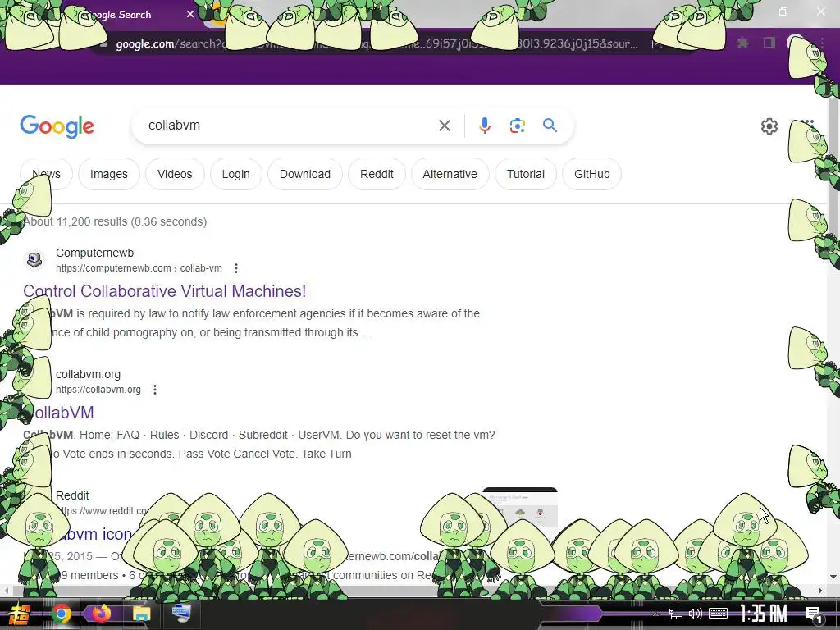840x630 pixels.
Task: Open Chrome extensions puzzle icon
Action: pyautogui.click(x=742, y=43)
